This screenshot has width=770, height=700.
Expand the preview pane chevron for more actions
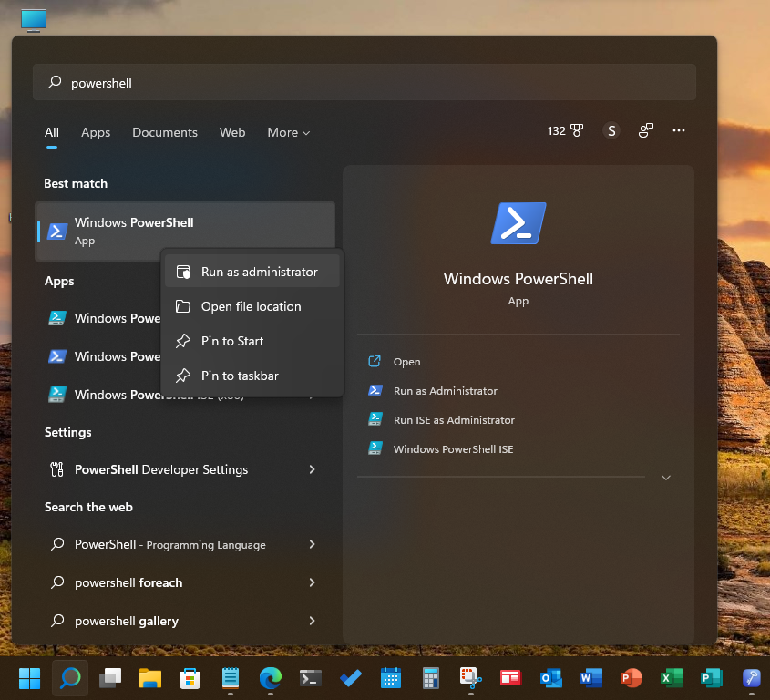[x=666, y=478]
